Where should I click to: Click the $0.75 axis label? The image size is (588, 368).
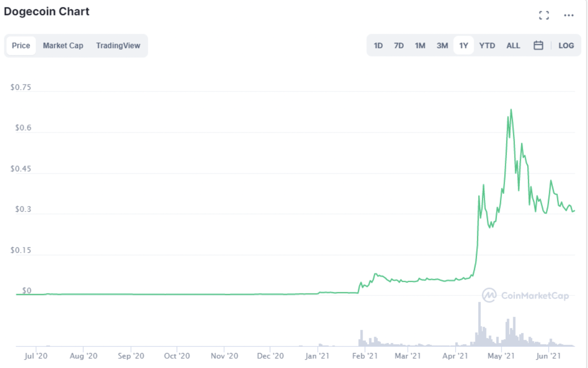[x=21, y=87]
